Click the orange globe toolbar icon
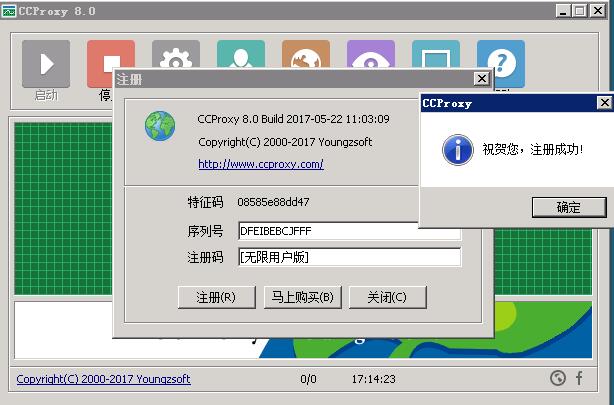Viewport: 614px width, 405px height. tap(306, 54)
